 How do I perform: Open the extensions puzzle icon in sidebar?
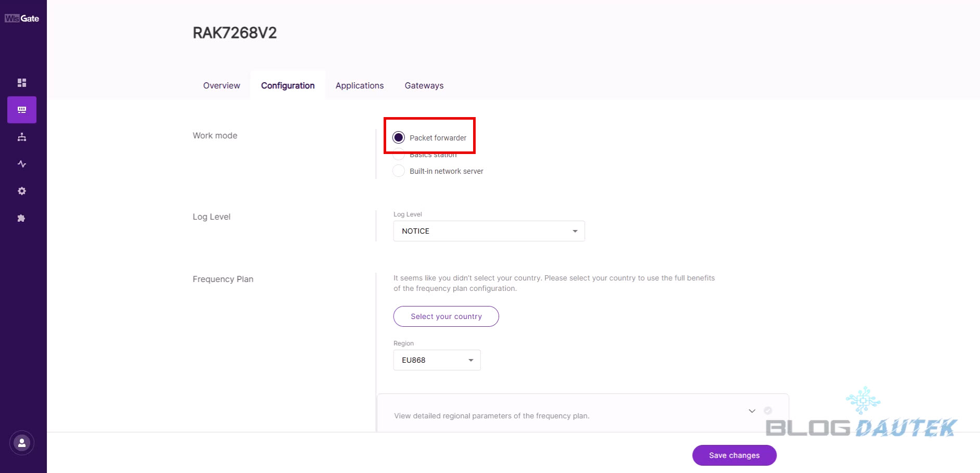(x=22, y=218)
